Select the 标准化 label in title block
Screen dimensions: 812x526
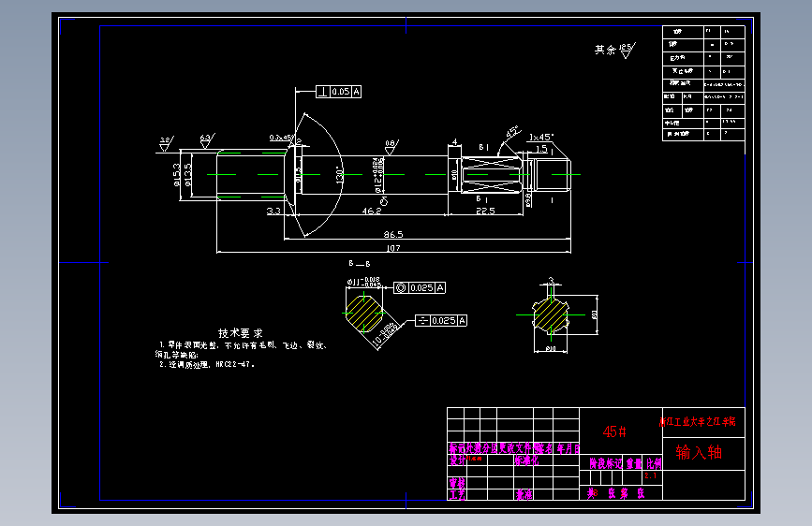coord(526,460)
